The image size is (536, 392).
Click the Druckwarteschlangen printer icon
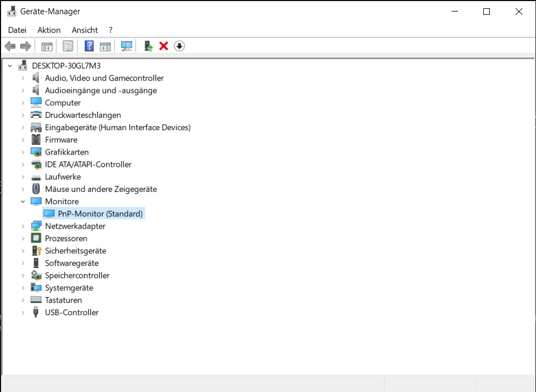point(36,115)
